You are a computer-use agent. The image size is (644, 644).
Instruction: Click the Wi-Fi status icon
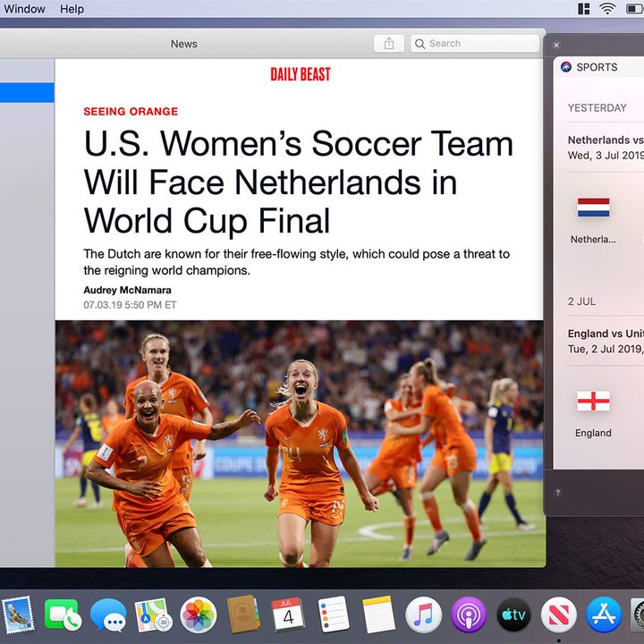(607, 9)
